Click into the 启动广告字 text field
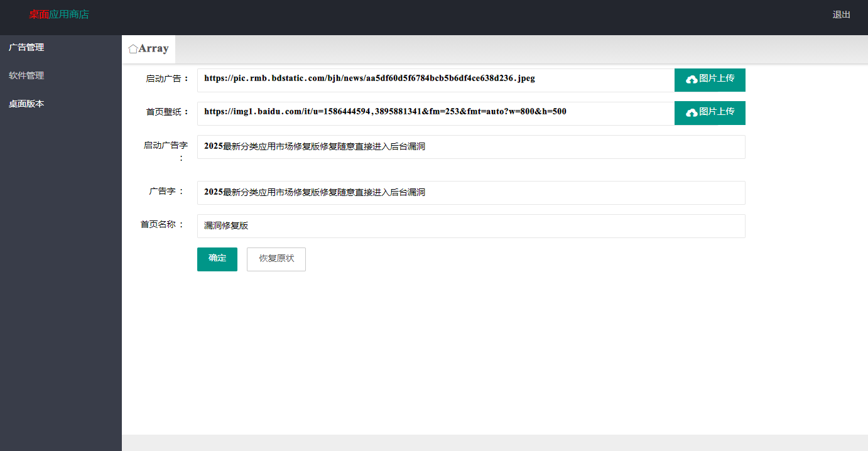This screenshot has height=451, width=868. 470,147
